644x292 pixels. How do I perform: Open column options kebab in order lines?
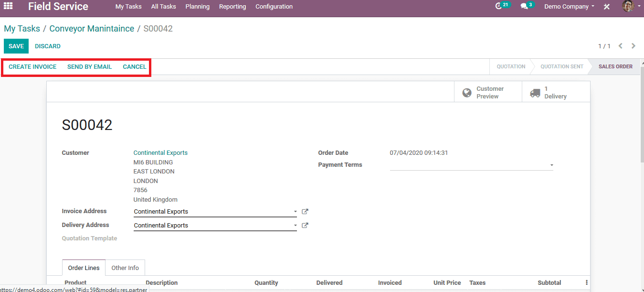coord(587,282)
